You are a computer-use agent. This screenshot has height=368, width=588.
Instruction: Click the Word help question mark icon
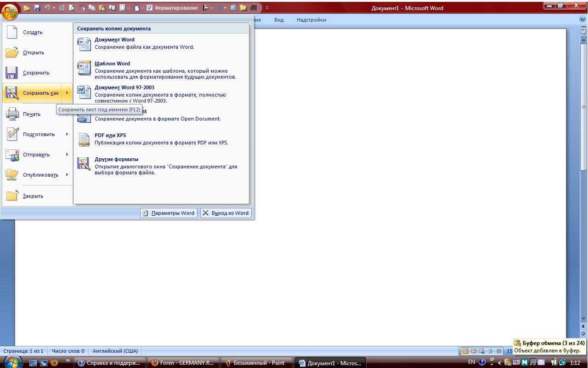pyautogui.click(x=583, y=20)
